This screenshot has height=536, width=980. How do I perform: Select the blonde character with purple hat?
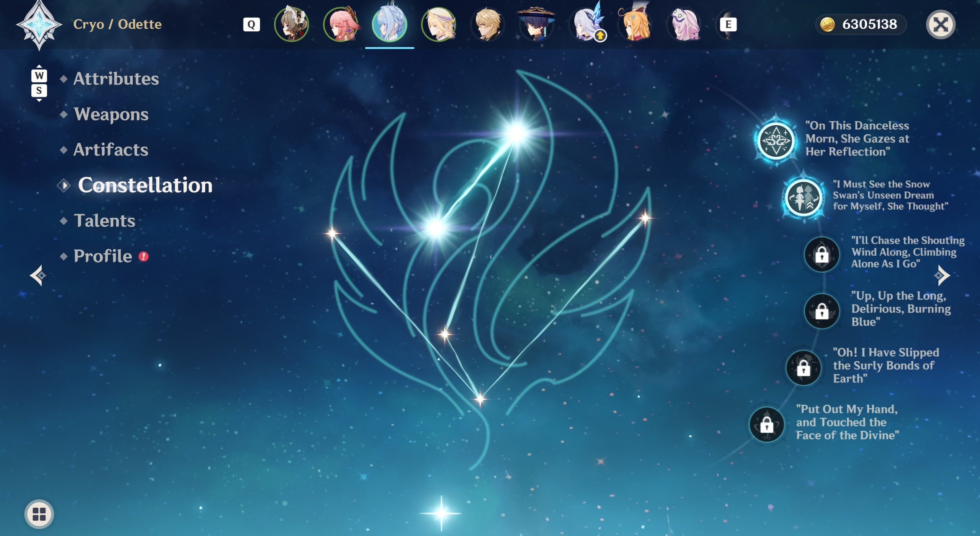click(x=439, y=24)
